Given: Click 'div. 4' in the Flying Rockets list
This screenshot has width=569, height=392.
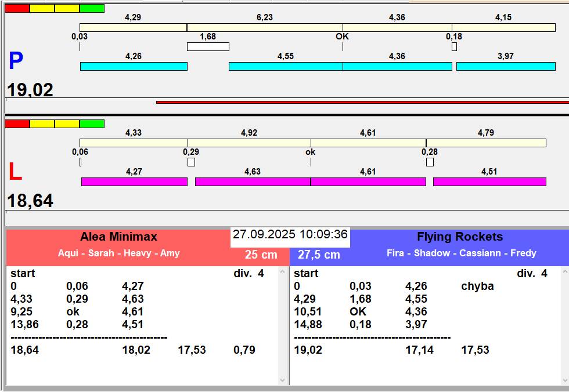Looking at the screenshot, I should tap(532, 274).
